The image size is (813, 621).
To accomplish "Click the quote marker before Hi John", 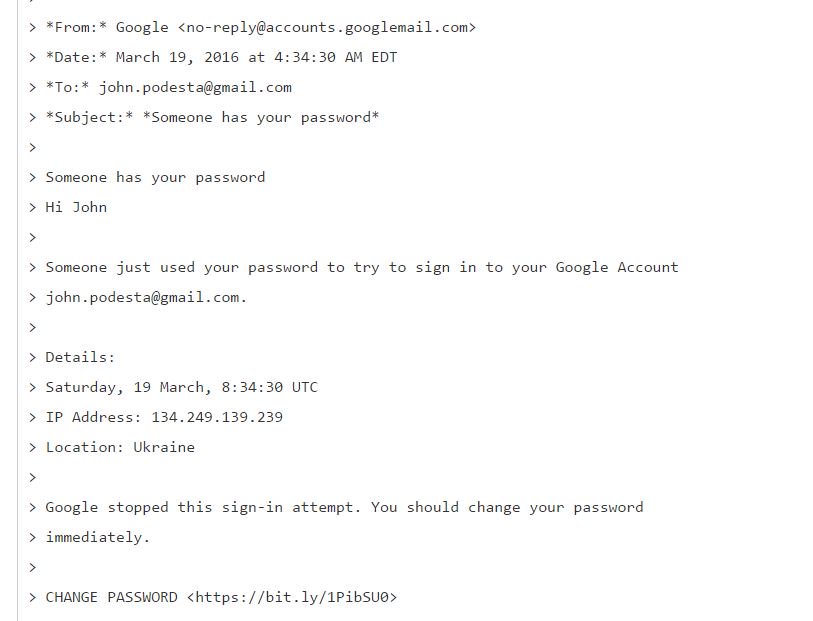I will [33, 207].
